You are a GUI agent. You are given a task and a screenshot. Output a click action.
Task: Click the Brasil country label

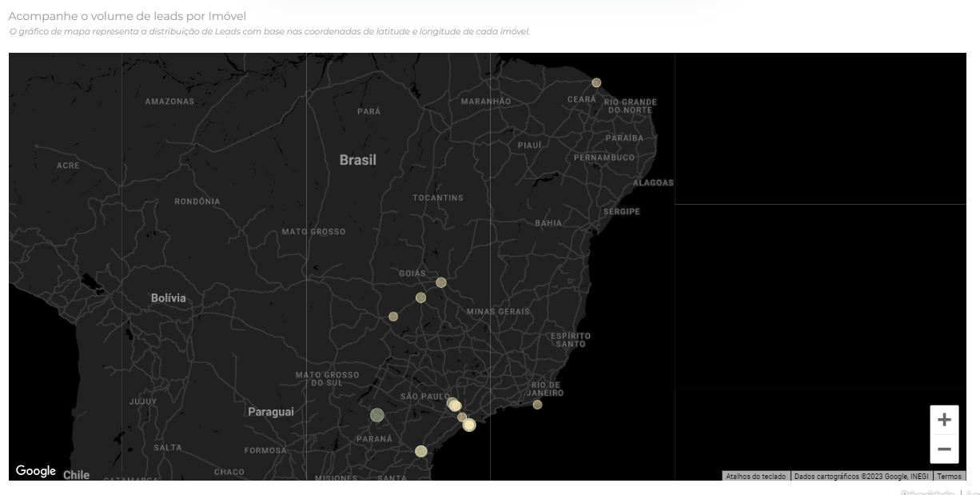coord(357,160)
